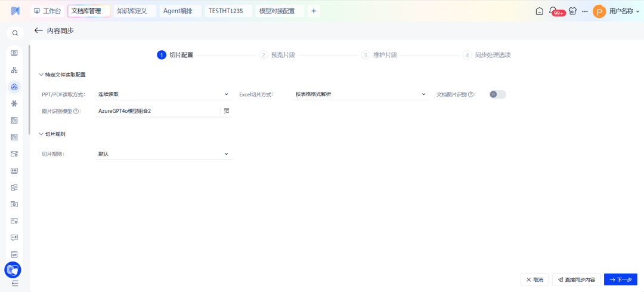Open the theme skin shirt icon
This screenshot has height=292, width=644.
(573, 11)
